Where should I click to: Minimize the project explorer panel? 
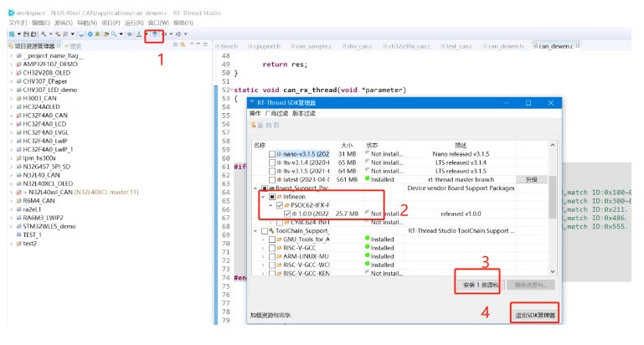[198, 44]
